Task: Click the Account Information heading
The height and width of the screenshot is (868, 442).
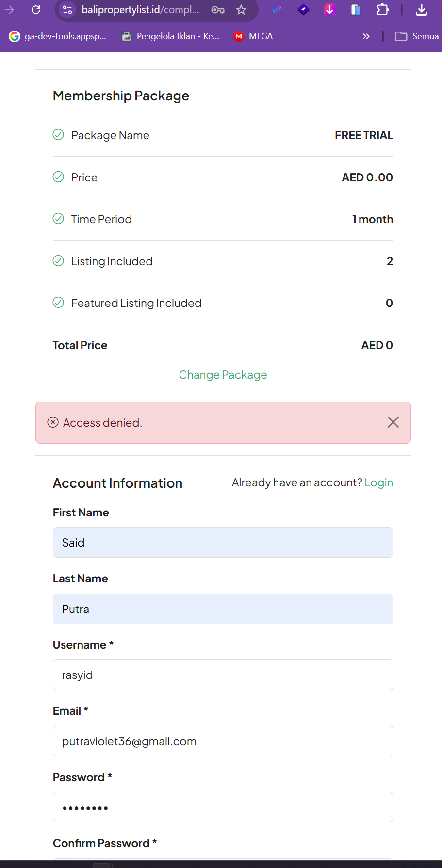Action: click(x=117, y=483)
